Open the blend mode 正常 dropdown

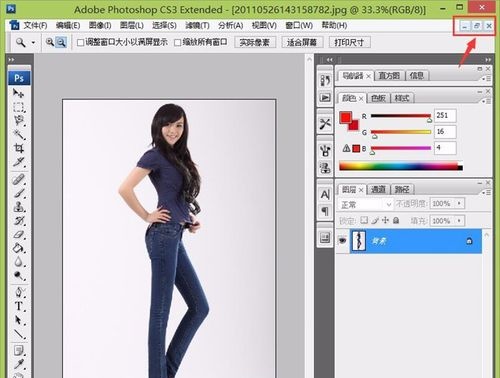(366, 204)
